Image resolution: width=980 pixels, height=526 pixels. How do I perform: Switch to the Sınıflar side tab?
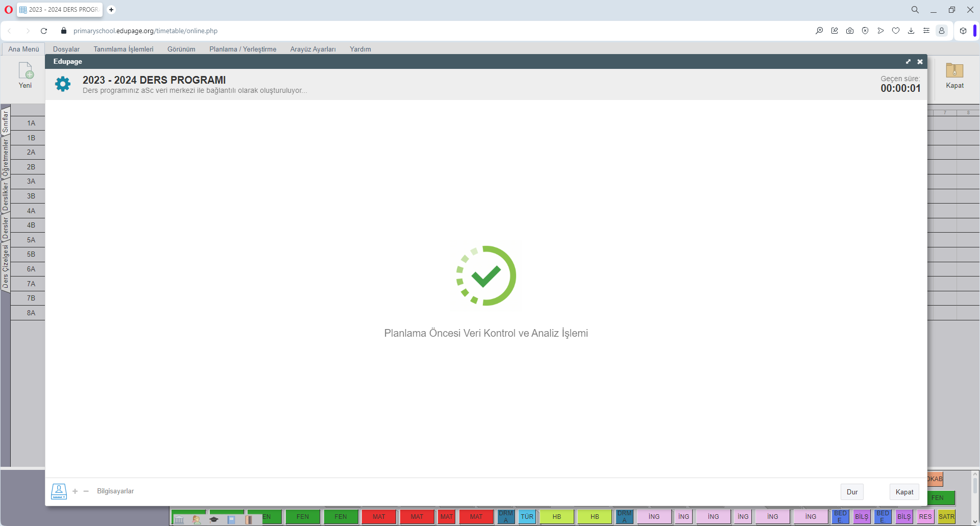click(6, 122)
